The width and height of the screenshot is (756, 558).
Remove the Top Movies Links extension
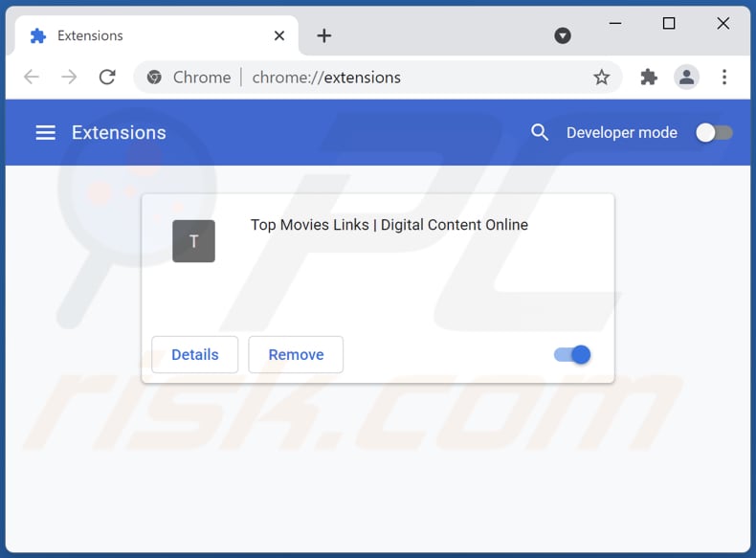coord(296,354)
